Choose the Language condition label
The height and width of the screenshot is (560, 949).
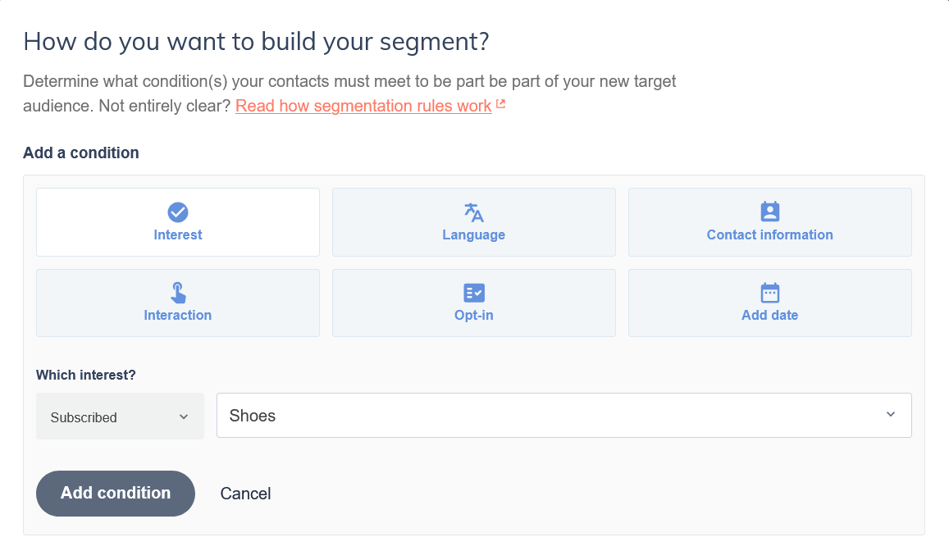click(x=474, y=234)
